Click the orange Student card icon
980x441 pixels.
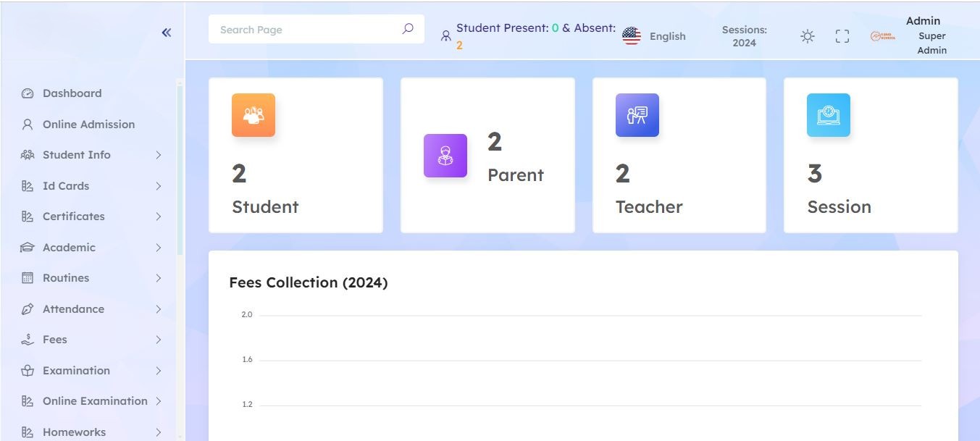[254, 115]
